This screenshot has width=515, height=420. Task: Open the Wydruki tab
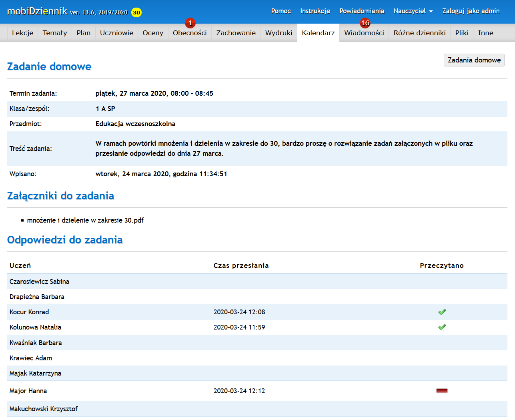click(x=279, y=33)
